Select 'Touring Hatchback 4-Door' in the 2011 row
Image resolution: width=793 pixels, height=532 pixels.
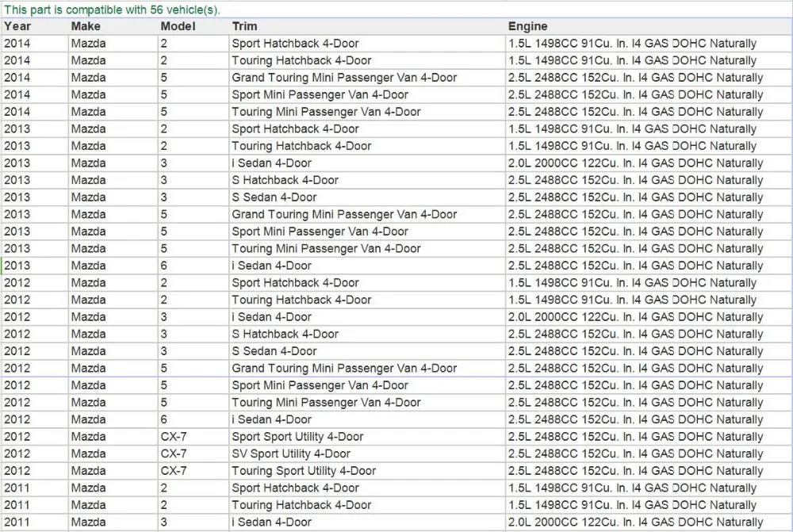coord(301,505)
